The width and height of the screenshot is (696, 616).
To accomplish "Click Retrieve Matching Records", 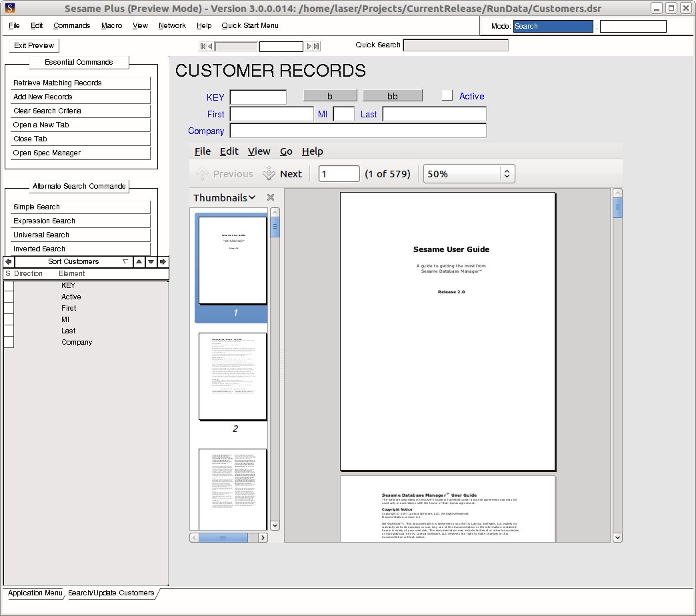I will point(81,83).
